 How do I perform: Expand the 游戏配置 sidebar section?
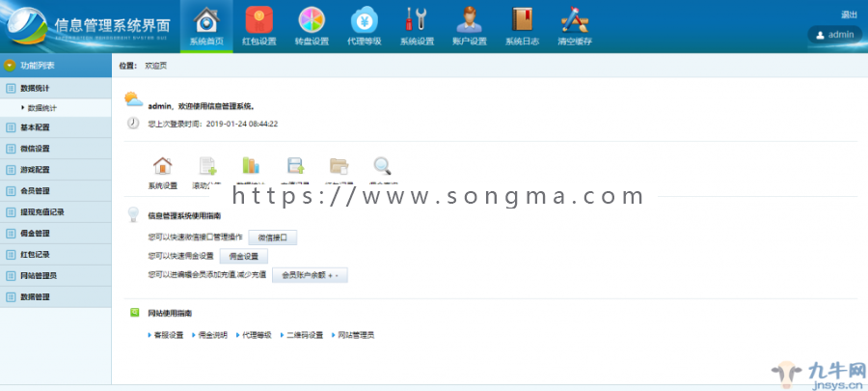[x=55, y=170]
